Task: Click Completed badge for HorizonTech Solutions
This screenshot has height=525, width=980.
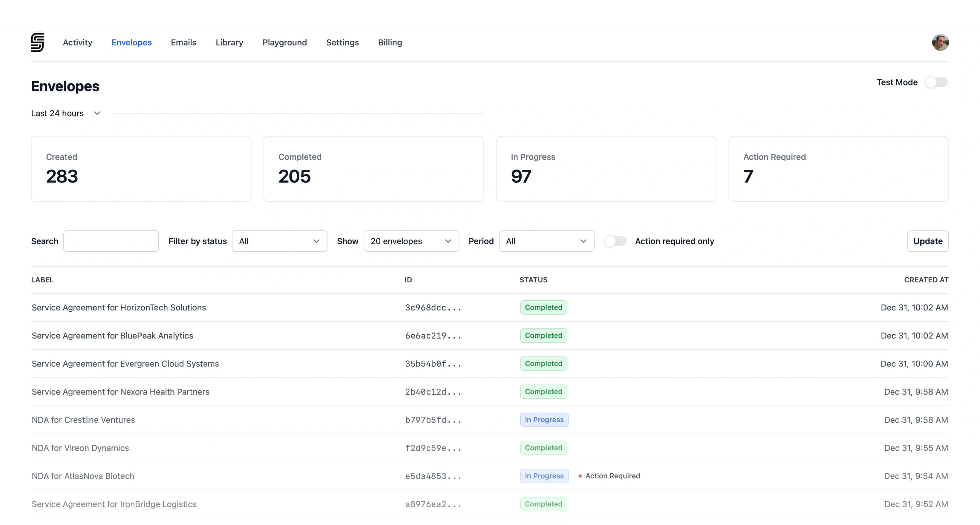Action: pyautogui.click(x=543, y=307)
